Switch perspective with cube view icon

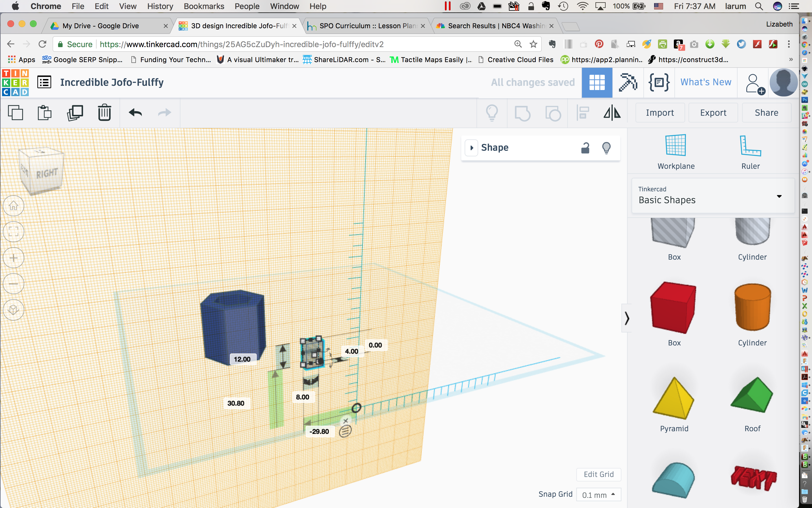(x=14, y=309)
